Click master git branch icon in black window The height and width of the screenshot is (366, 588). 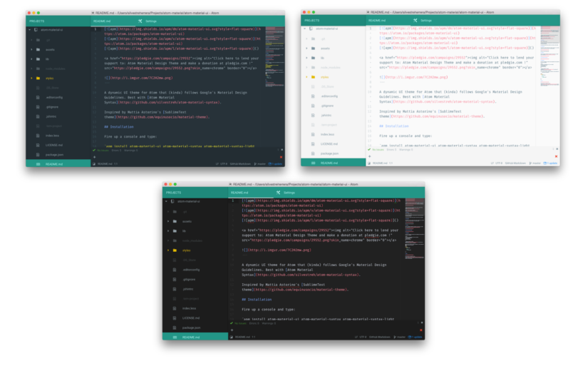395,337
